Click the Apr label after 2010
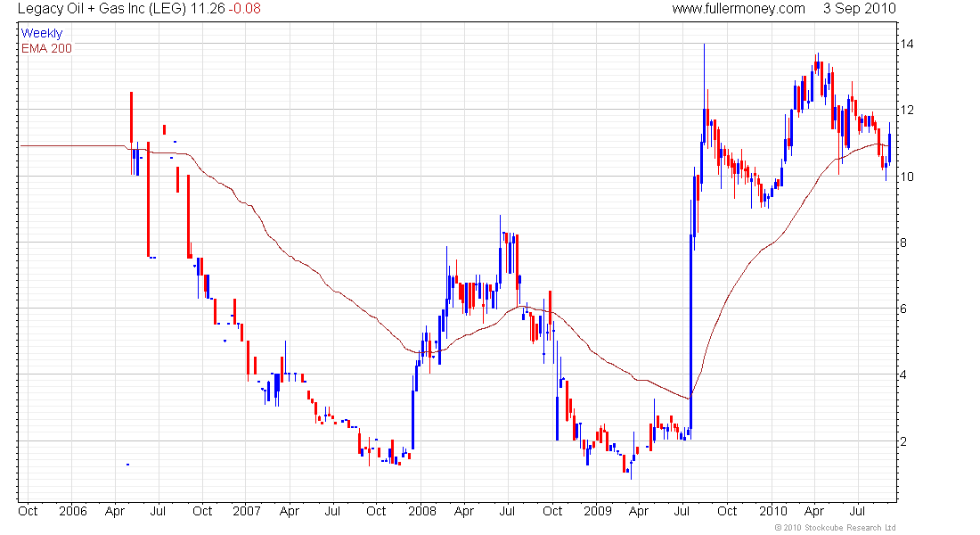 (x=814, y=511)
